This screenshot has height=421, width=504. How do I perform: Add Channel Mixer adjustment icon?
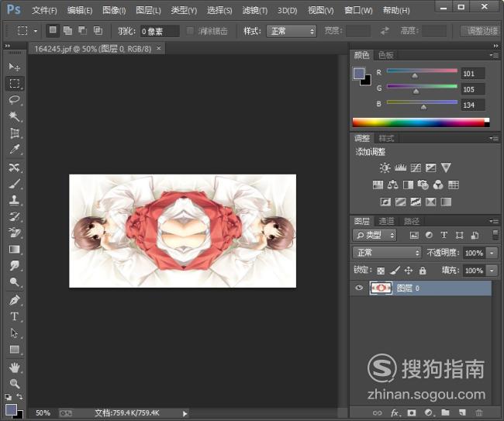tap(438, 185)
